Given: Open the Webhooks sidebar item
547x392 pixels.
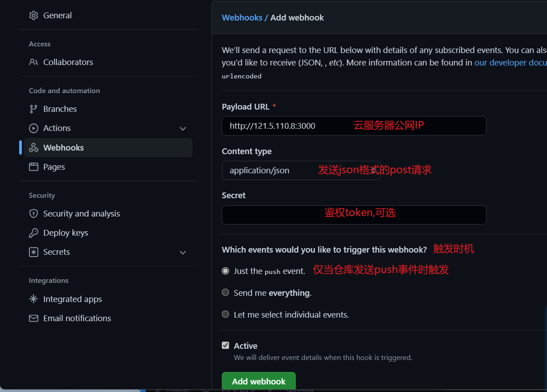Looking at the screenshot, I should [x=63, y=148].
